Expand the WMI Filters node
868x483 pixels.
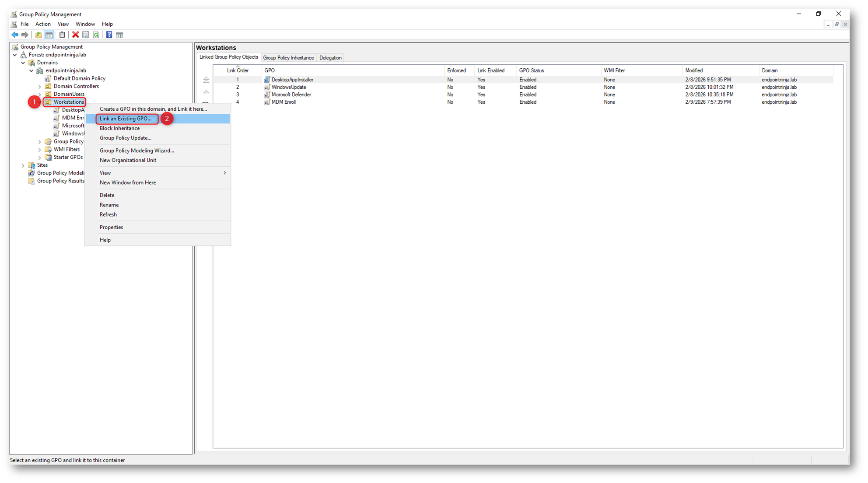[x=40, y=150]
